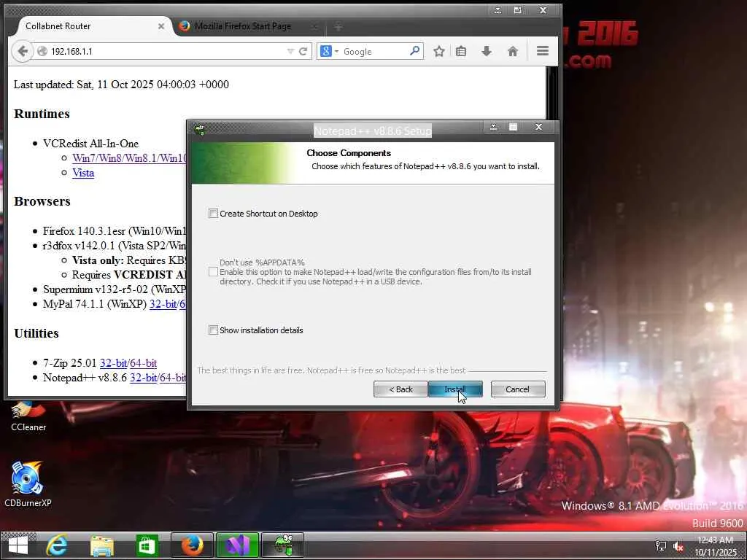Open a new tab with plus button
The image size is (747, 560).
[x=338, y=27]
